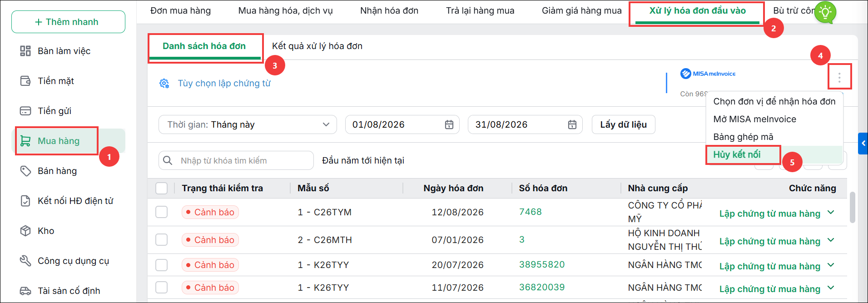Focus the Nhập từ khóa tìm kiếm field
The width and height of the screenshot is (868, 303).
236,160
